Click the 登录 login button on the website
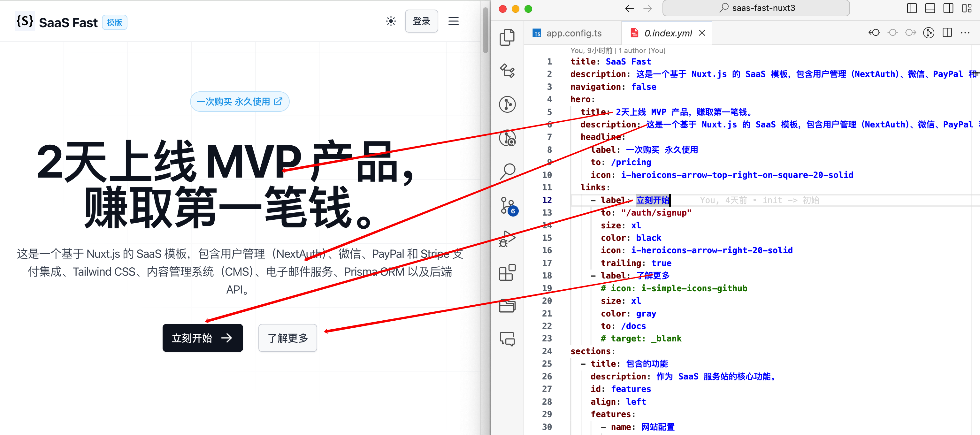Image resolution: width=980 pixels, height=435 pixels. coord(421,21)
